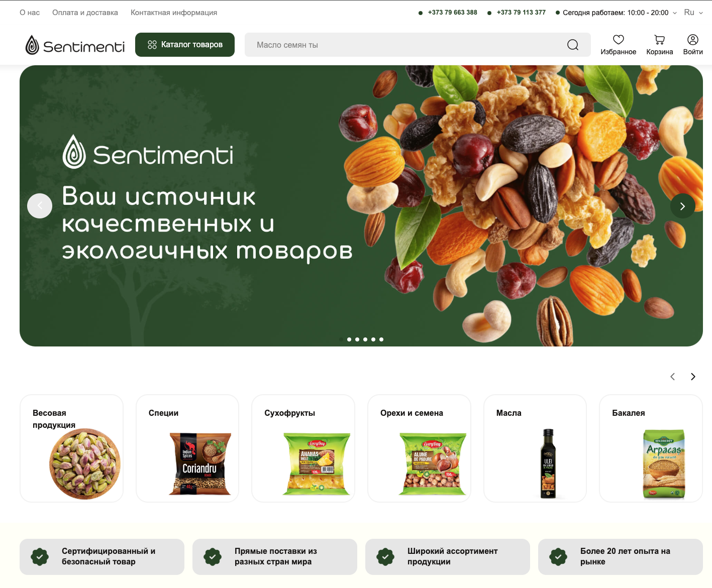This screenshot has width=712, height=588.
Task: Open Оплата и доставка menu item
Action: 85,13
